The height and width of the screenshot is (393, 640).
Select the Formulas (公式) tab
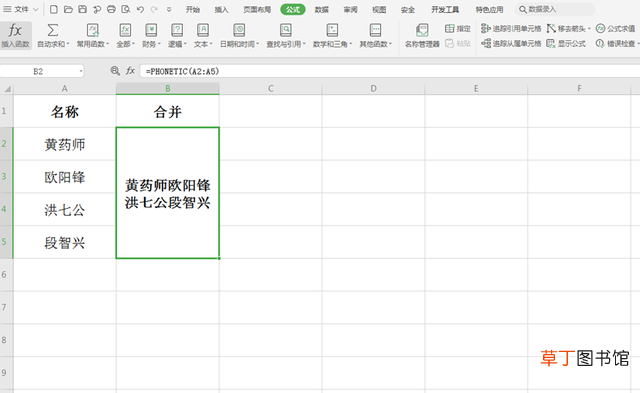pyautogui.click(x=293, y=9)
